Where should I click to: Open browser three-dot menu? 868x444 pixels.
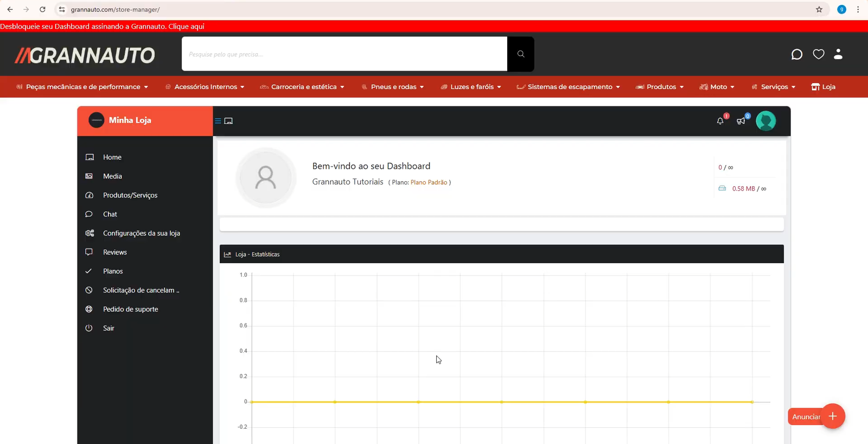[858, 9]
